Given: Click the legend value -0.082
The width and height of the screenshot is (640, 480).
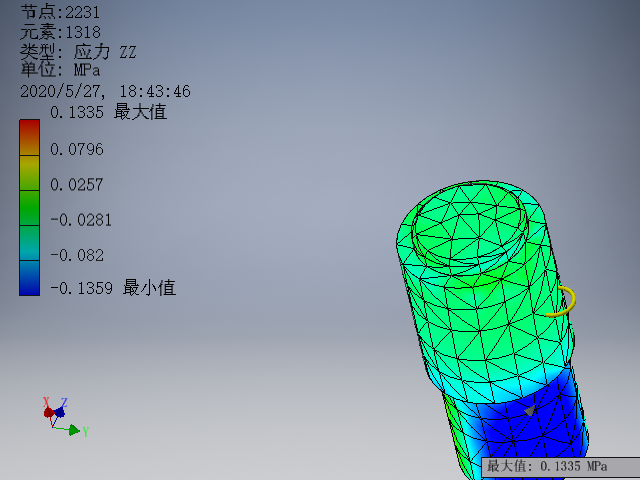Looking at the screenshot, I should [77, 256].
